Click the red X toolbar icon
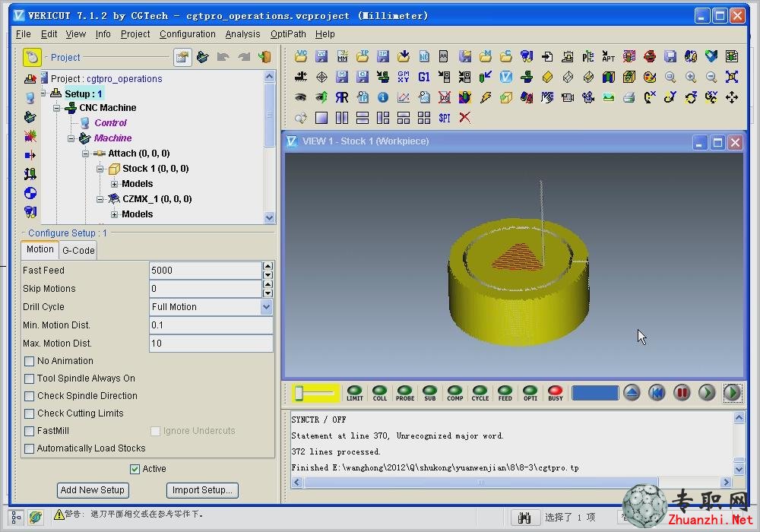Screen dimensions: 760x532 pos(465,118)
